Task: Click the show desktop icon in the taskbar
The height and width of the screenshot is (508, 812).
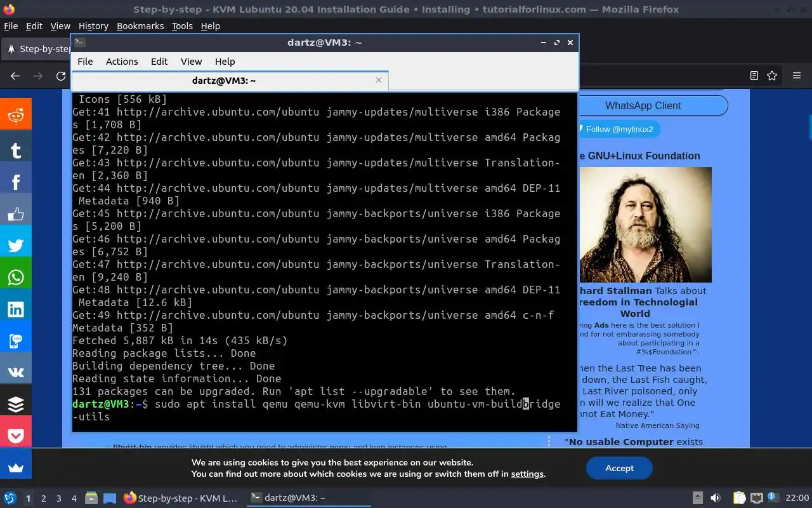Action: tap(109, 498)
